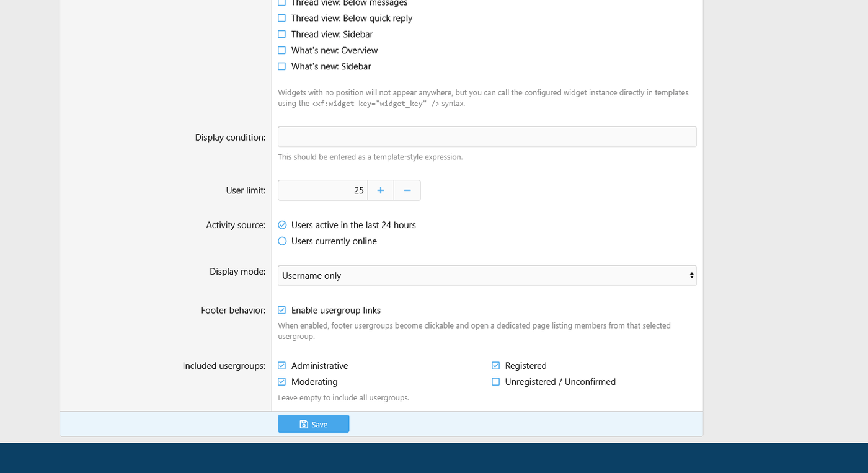Enable Thread view: Below quick reply position
Image resolution: width=868 pixels, height=473 pixels.
(x=282, y=19)
